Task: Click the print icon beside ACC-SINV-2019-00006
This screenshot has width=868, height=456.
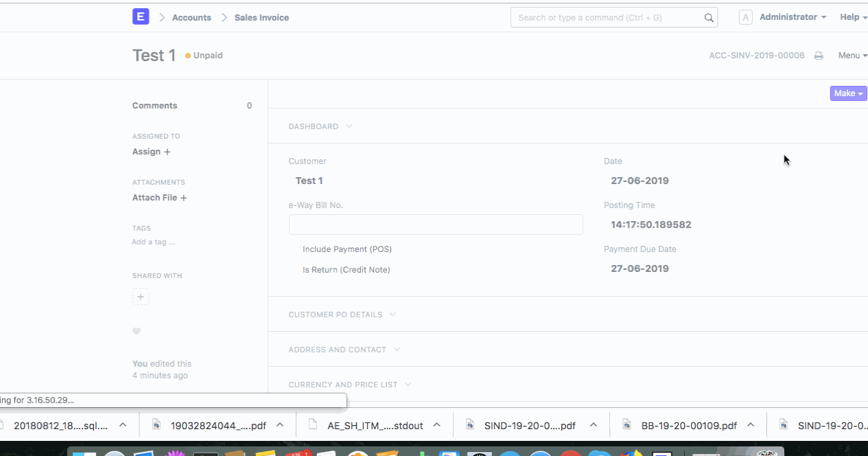Action: [x=818, y=55]
